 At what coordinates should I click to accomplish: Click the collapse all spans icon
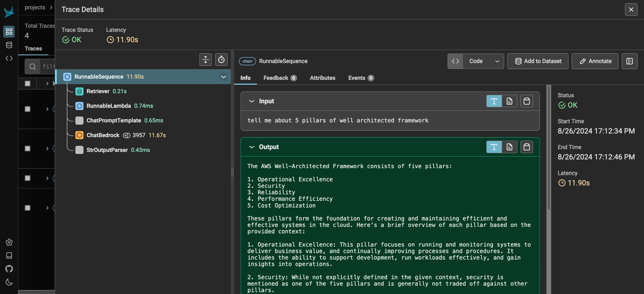pyautogui.click(x=205, y=60)
